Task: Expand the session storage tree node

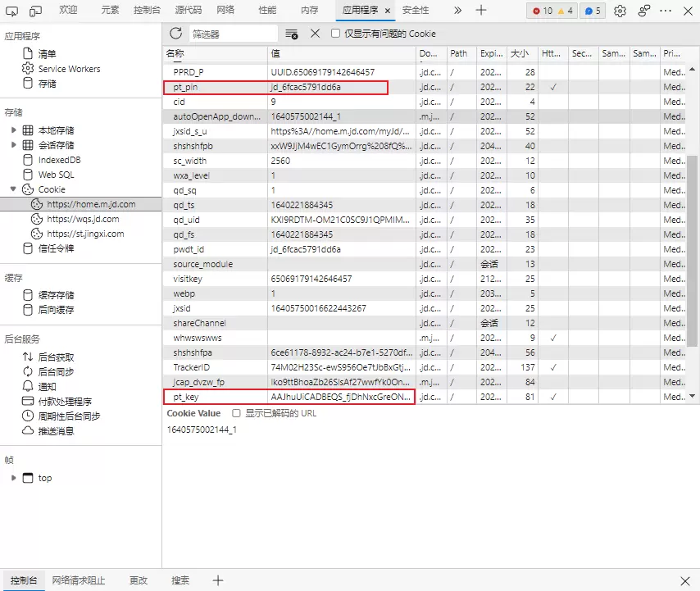Action: (13, 145)
